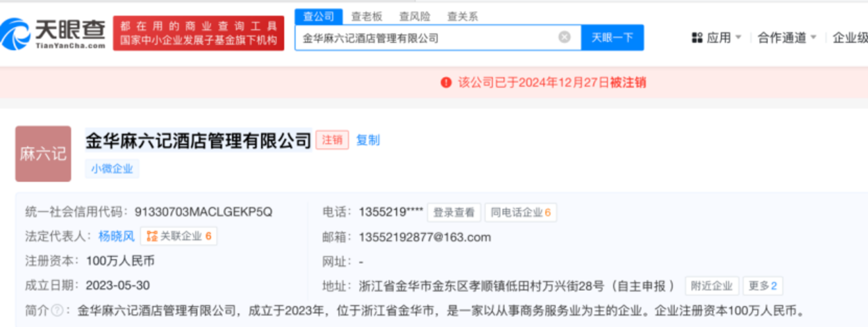The height and width of the screenshot is (327, 868).
Task: Open legal representative 杨晓风 link
Action: click(116, 236)
